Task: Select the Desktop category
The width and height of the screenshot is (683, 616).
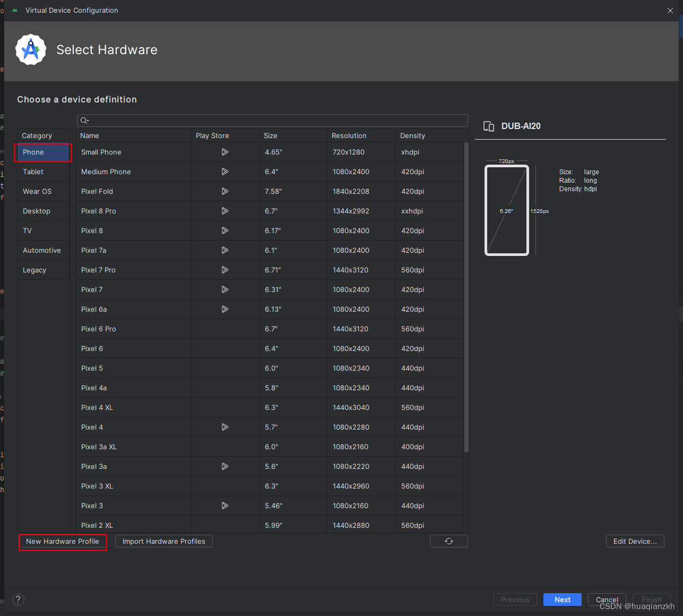Action: pos(44,211)
